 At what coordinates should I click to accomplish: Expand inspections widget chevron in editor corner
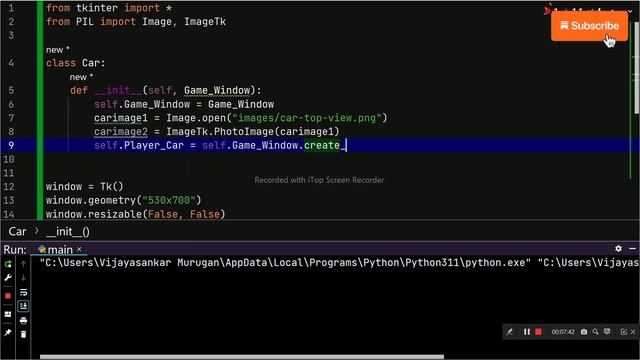[x=630, y=11]
